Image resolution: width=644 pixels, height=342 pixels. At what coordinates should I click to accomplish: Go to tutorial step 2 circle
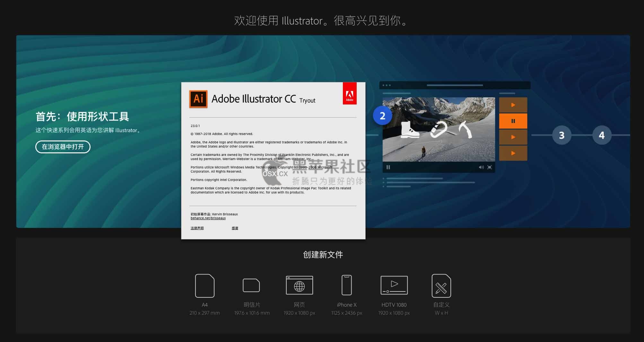[382, 116]
